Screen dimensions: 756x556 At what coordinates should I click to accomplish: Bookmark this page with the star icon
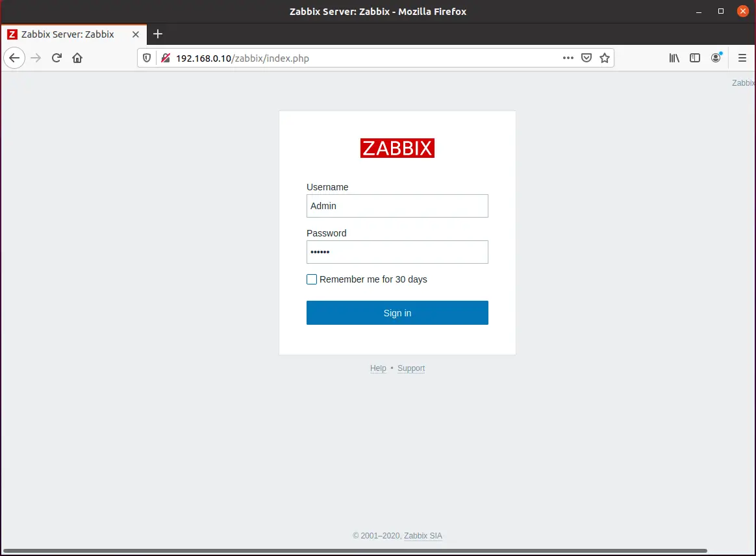[x=605, y=58]
